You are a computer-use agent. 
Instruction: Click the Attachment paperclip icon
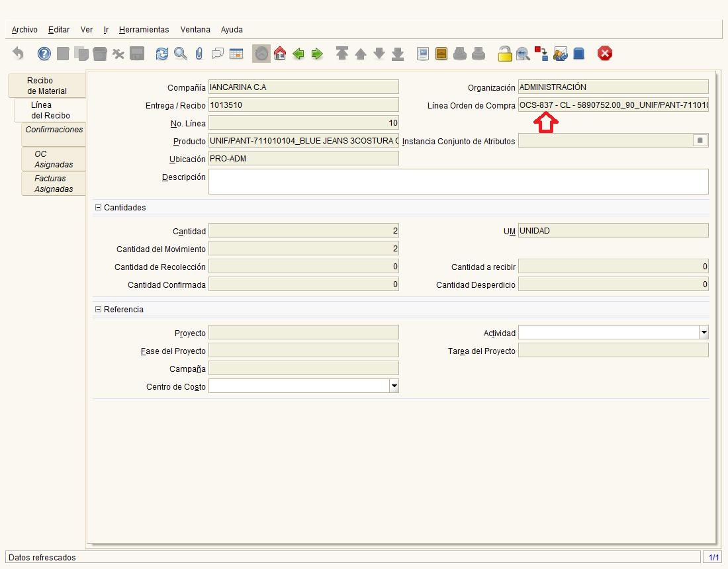[x=199, y=54]
